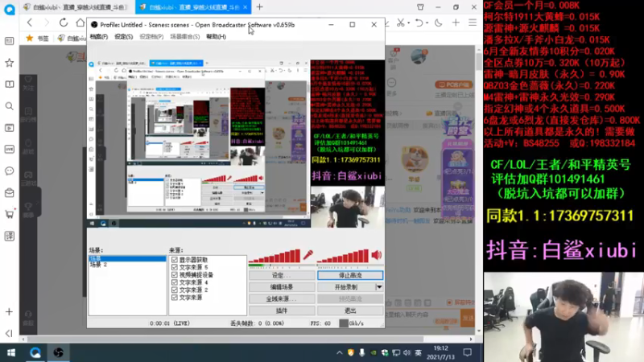Collapse the browser sidebar
The height and width of the screenshot is (362, 644).
[9, 333]
